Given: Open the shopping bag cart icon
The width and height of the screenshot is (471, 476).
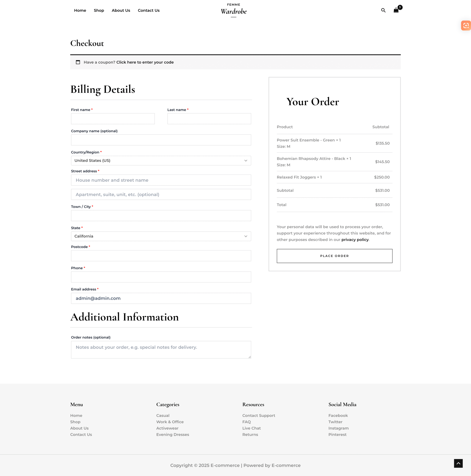Looking at the screenshot, I should (396, 10).
